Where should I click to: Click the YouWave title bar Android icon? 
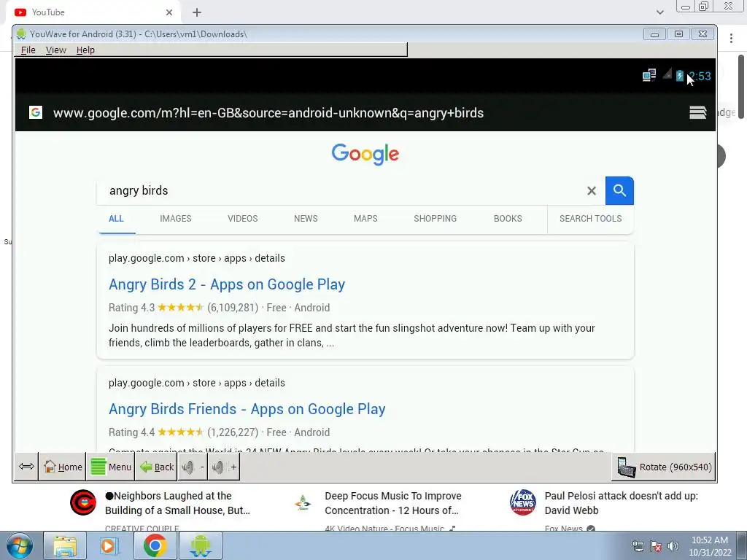click(x=21, y=34)
